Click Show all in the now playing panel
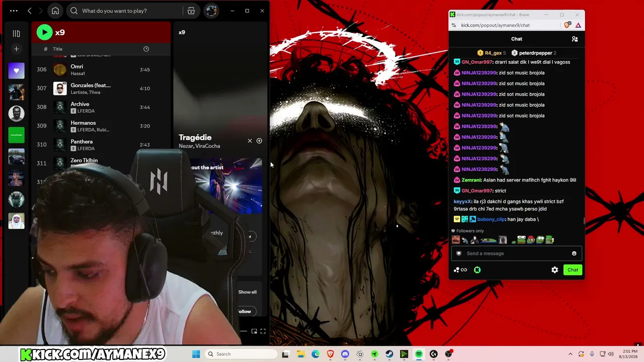This screenshot has height=362, width=644. tap(247, 292)
